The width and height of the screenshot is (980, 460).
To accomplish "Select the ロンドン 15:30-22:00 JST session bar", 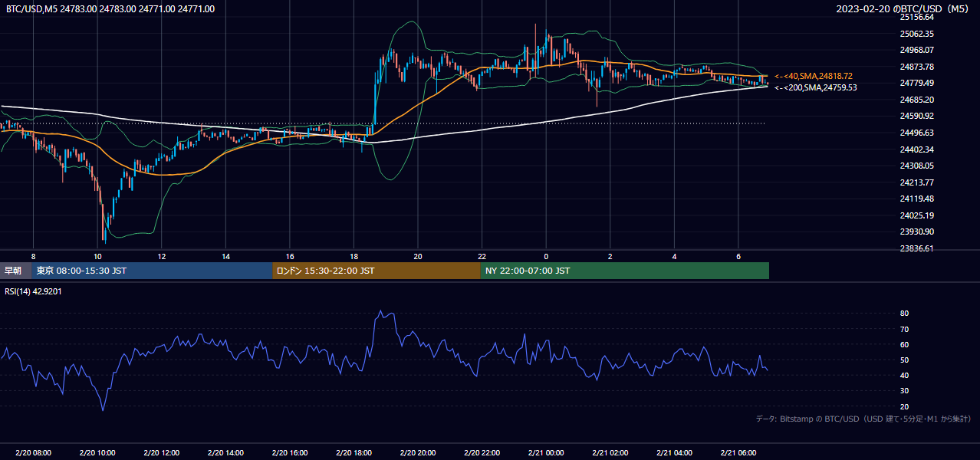I will 377,271.
